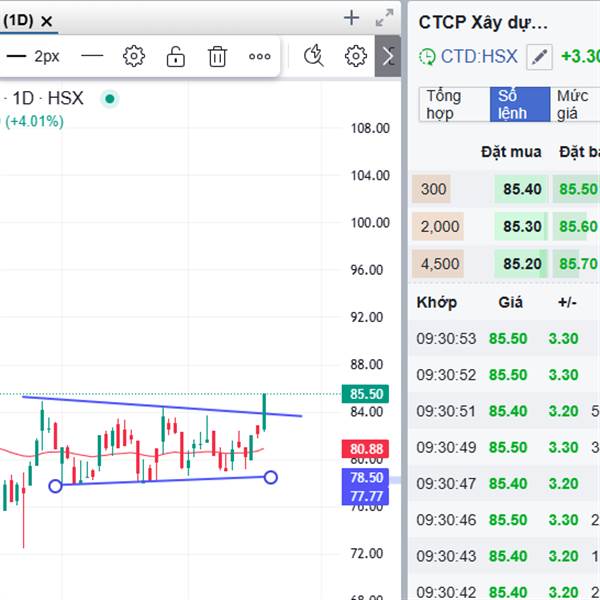Viewport: 600px width, 600px height.
Task: Click the Đặt mua column header
Action: pyautogui.click(x=511, y=152)
